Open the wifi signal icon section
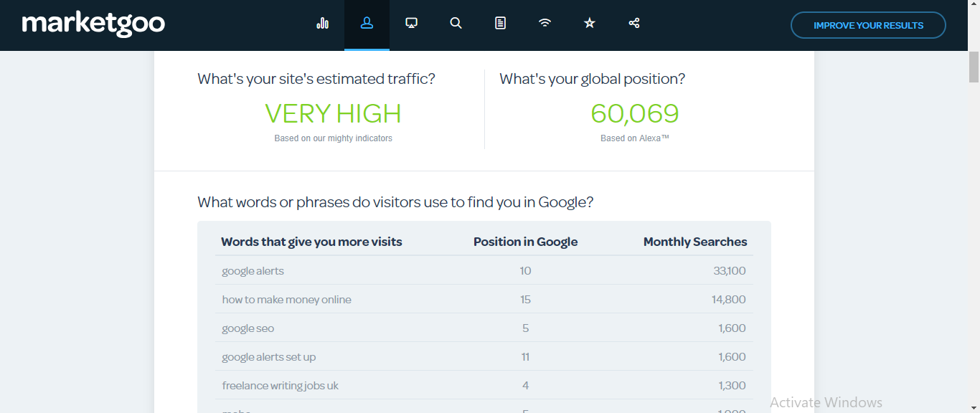This screenshot has height=413, width=980. [545, 24]
